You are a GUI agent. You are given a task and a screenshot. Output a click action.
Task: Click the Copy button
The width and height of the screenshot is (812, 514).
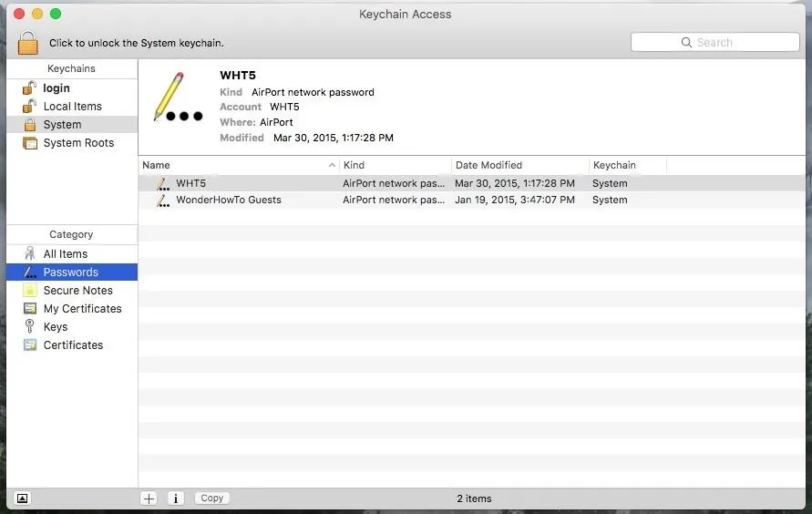(211, 498)
